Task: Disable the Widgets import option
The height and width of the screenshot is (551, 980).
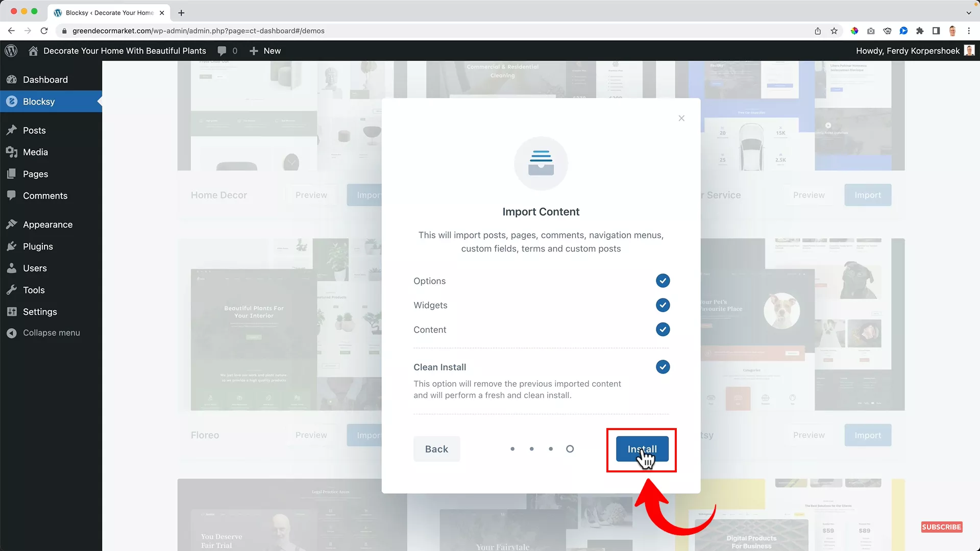Action: coord(662,305)
